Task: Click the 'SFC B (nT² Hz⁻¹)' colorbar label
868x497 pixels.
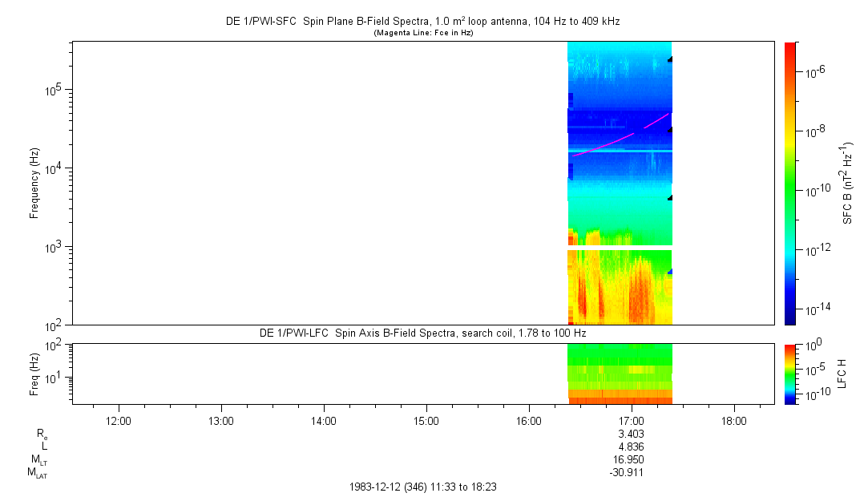Action: (847, 183)
